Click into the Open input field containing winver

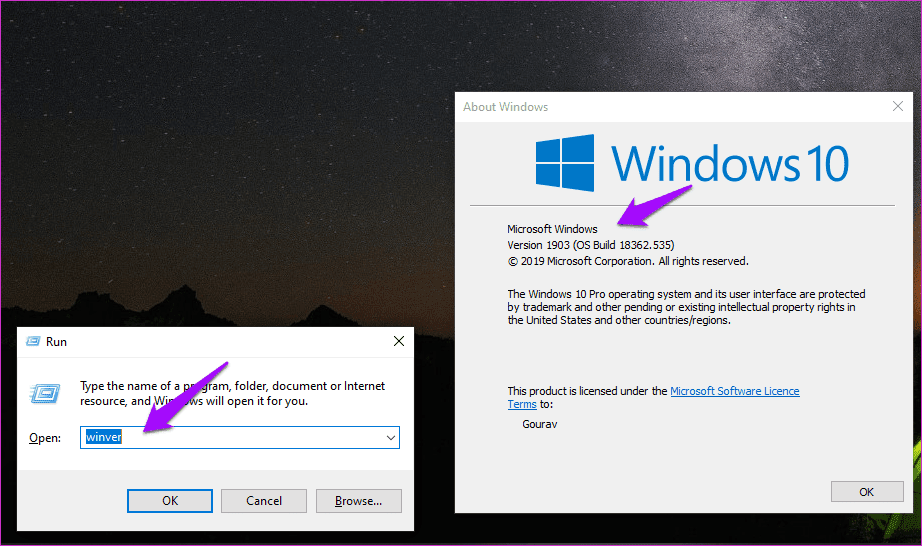click(x=239, y=437)
